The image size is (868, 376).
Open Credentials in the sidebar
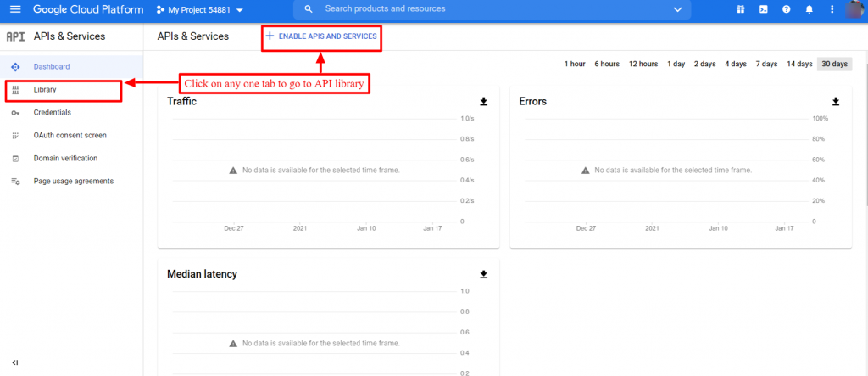(71, 113)
